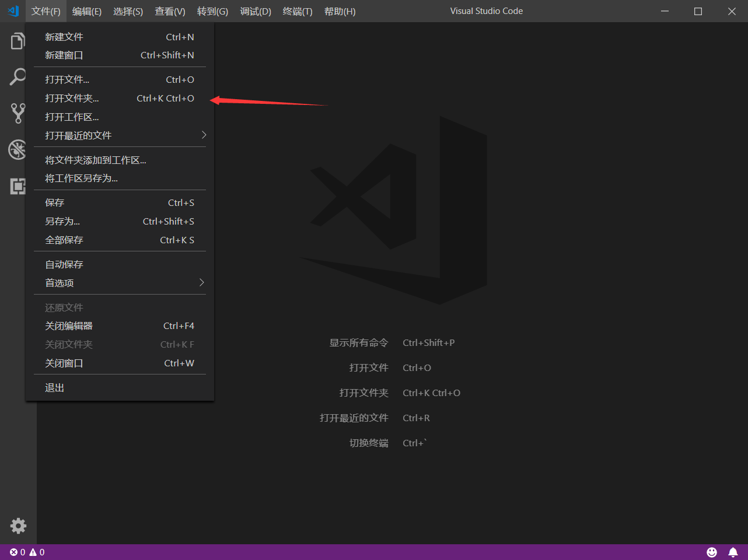Open notifications bell in status bar
Image resolution: width=748 pixels, height=560 pixels.
[733, 552]
